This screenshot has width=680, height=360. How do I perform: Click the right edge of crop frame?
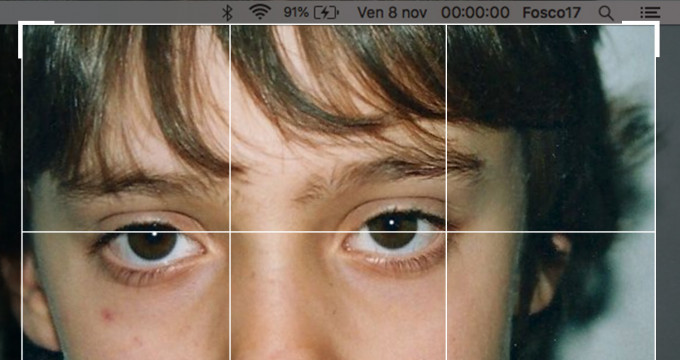pyautogui.click(x=655, y=192)
